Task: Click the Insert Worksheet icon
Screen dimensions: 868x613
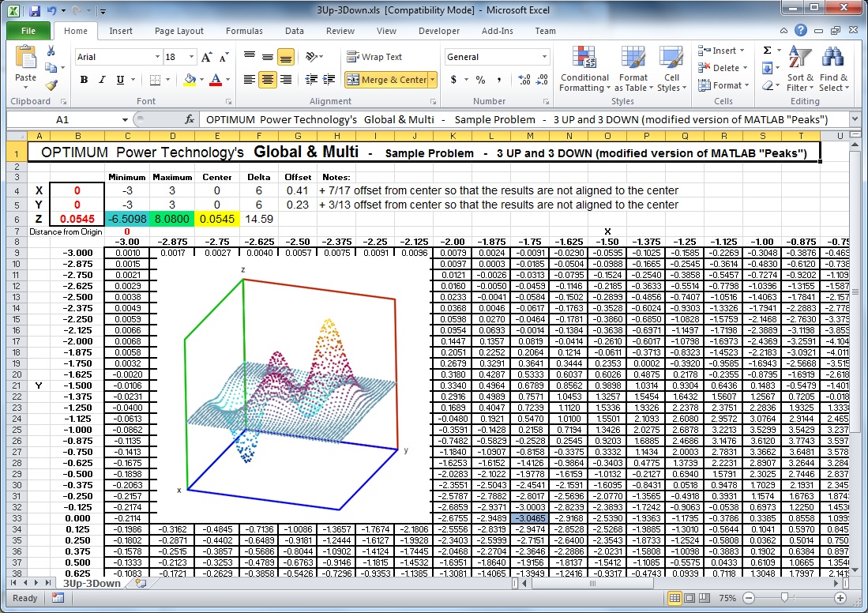Action: [141, 583]
